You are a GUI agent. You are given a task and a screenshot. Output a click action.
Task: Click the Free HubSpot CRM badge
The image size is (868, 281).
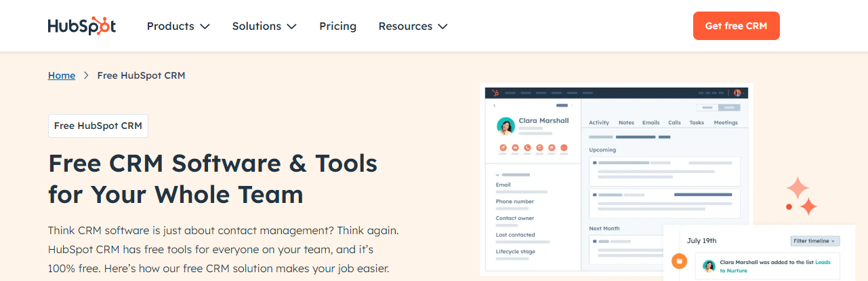(x=98, y=126)
